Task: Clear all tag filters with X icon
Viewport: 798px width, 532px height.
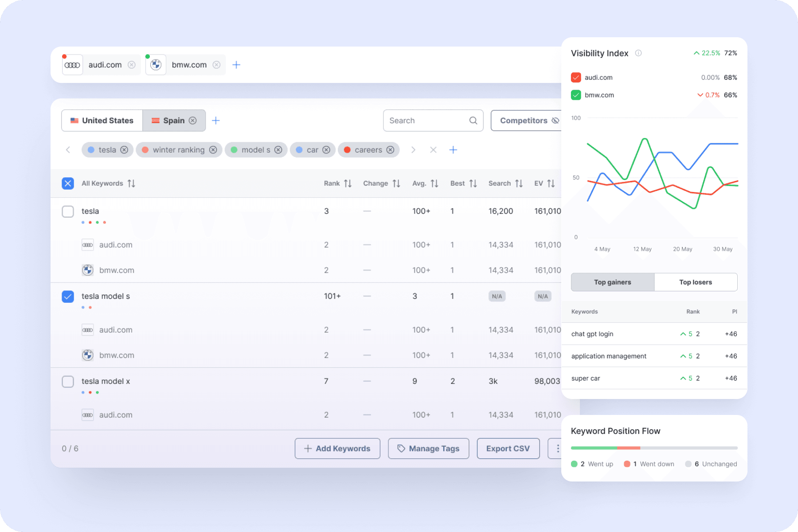Action: pyautogui.click(x=433, y=150)
